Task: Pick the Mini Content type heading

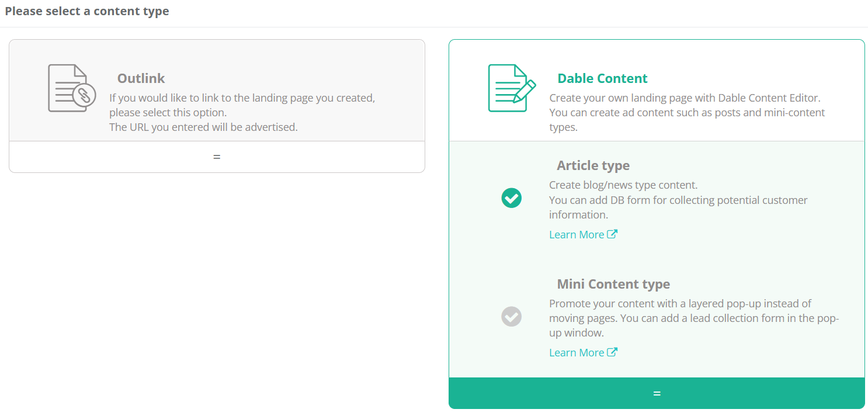Action: coord(613,284)
